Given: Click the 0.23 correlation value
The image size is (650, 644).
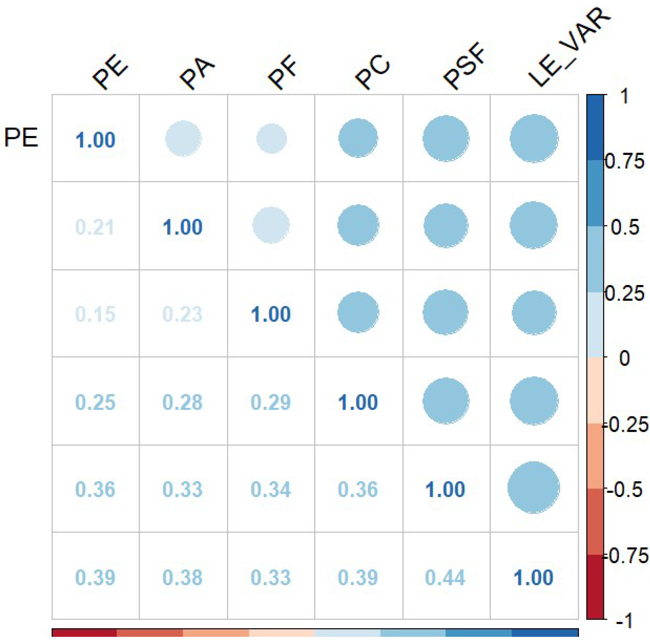Looking at the screenshot, I should [x=183, y=314].
